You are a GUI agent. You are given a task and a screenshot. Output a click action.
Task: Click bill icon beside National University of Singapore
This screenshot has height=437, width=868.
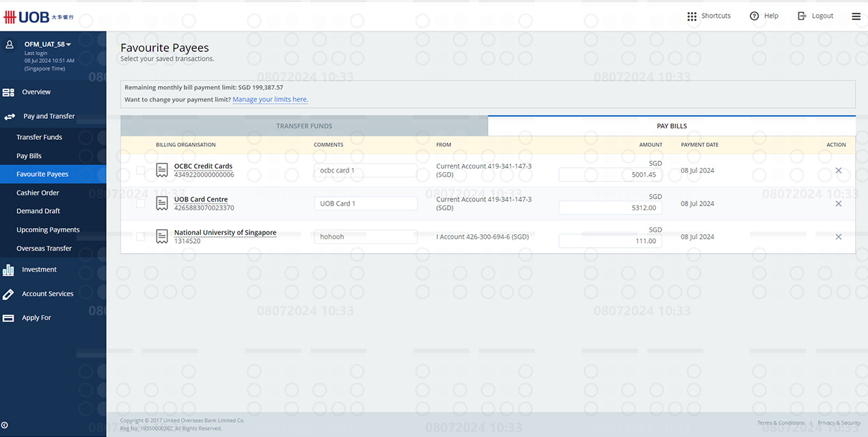tap(162, 237)
